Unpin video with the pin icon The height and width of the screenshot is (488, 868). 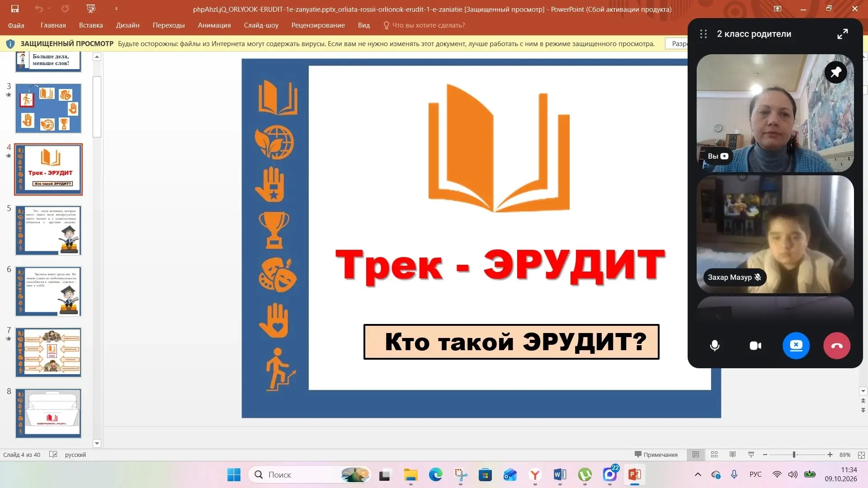pos(836,72)
